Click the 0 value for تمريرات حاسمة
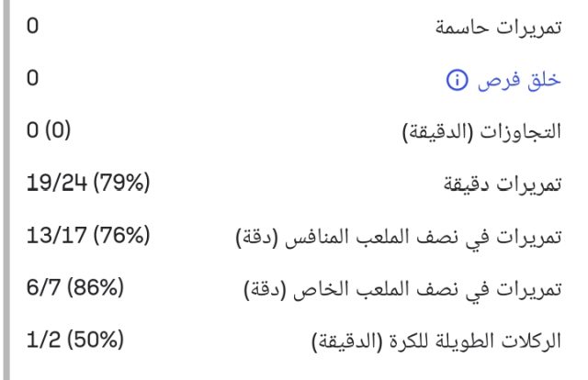 pyautogui.click(x=32, y=27)
